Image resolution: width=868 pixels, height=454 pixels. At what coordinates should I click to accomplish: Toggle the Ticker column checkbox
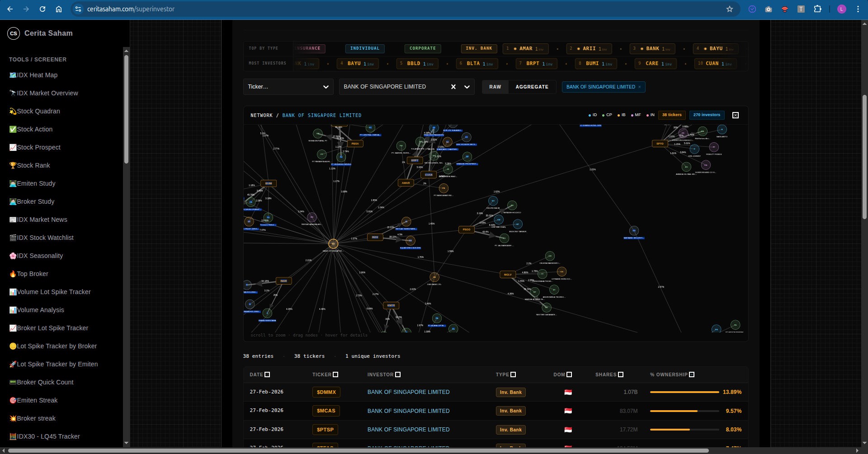pos(335,374)
